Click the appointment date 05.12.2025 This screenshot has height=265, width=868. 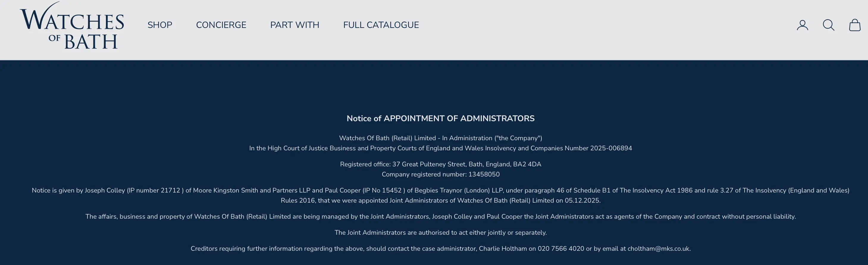click(x=582, y=201)
